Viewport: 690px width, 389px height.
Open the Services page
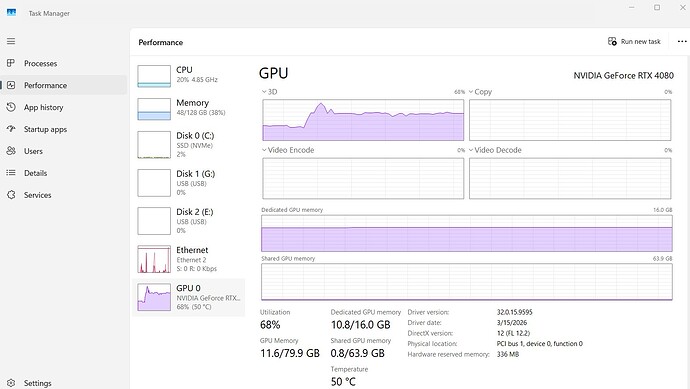(x=64, y=195)
